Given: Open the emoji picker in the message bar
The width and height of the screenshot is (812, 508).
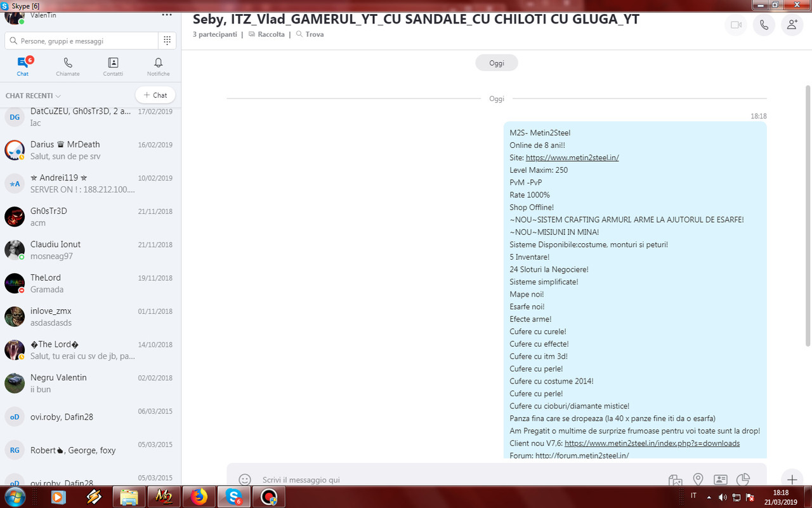Looking at the screenshot, I should 245,480.
